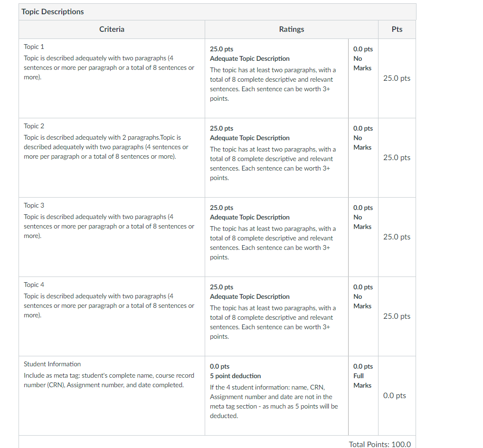Choose the No Marks rating for Topic 1
The height and width of the screenshot is (448, 483).
363,78
